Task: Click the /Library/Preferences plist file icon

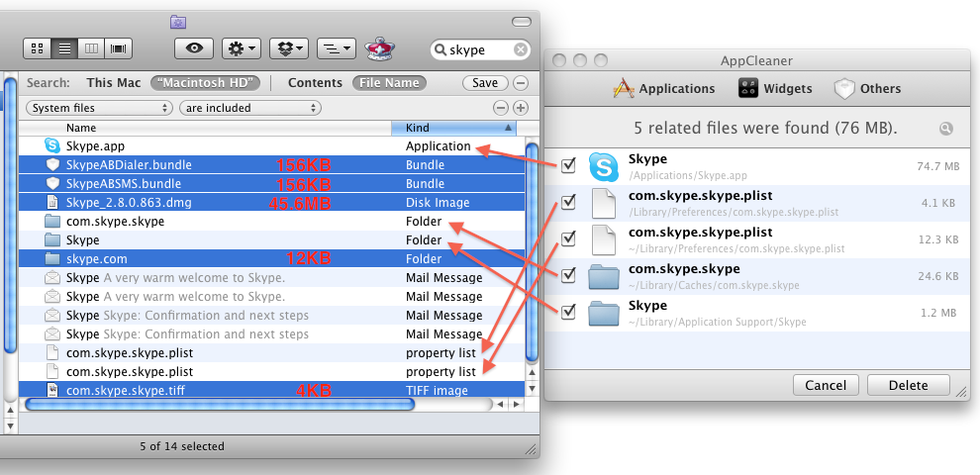Action: pos(604,204)
